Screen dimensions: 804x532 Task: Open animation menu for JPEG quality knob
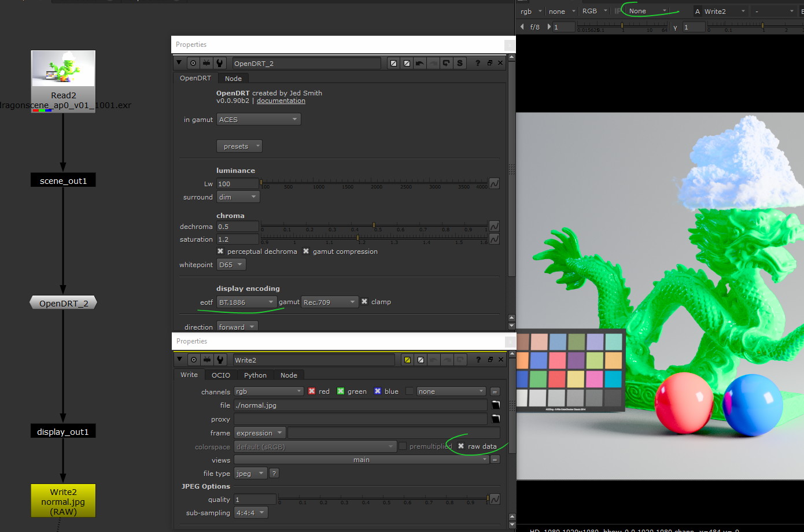pyautogui.click(x=495, y=499)
